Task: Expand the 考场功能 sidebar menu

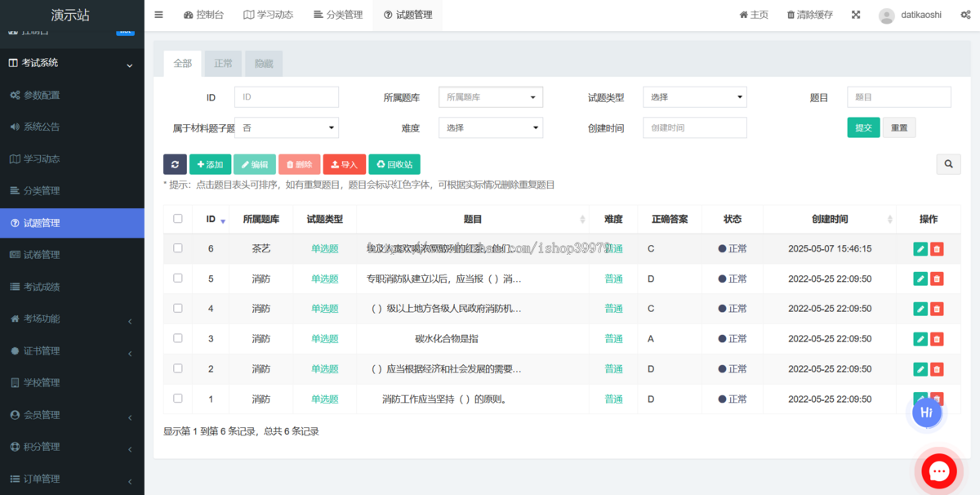Action: [72, 319]
